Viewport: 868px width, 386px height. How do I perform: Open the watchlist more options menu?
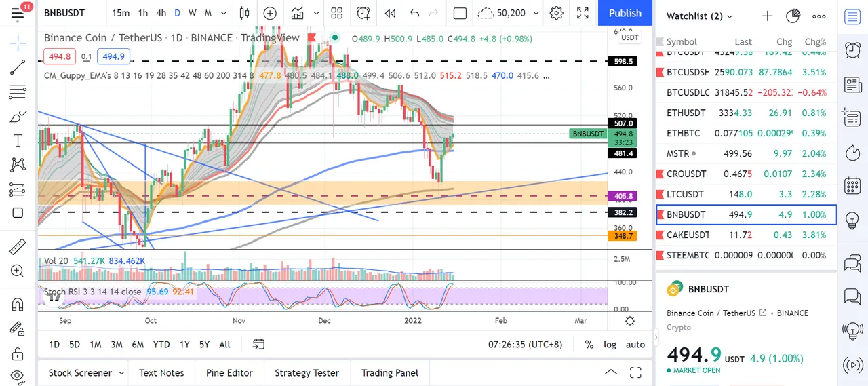tap(819, 16)
